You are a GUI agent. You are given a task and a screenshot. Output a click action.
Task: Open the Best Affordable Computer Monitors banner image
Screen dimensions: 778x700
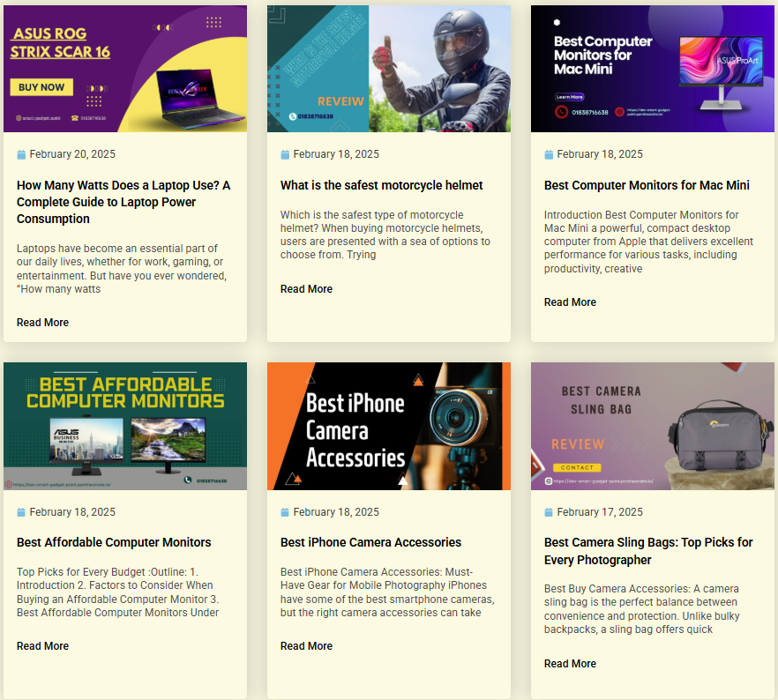tap(125, 427)
